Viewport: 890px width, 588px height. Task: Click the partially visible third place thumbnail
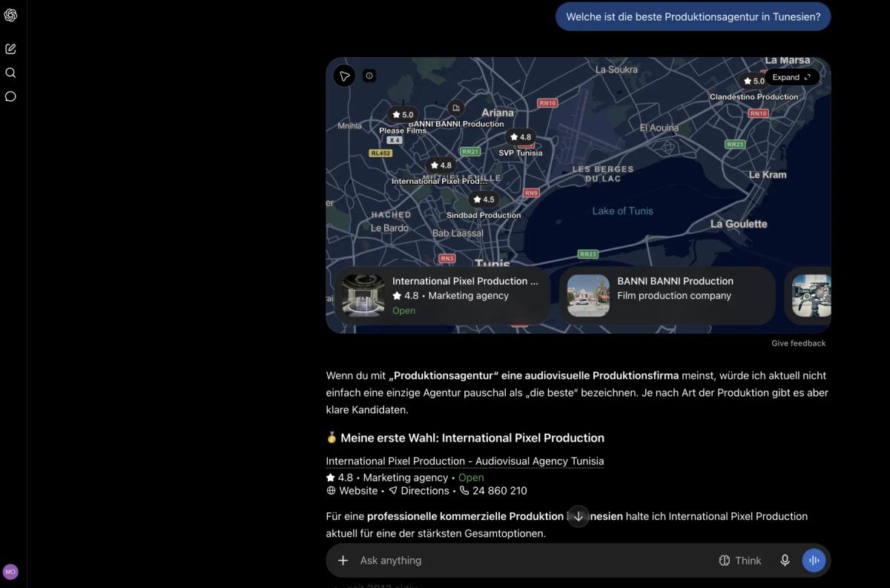point(811,295)
